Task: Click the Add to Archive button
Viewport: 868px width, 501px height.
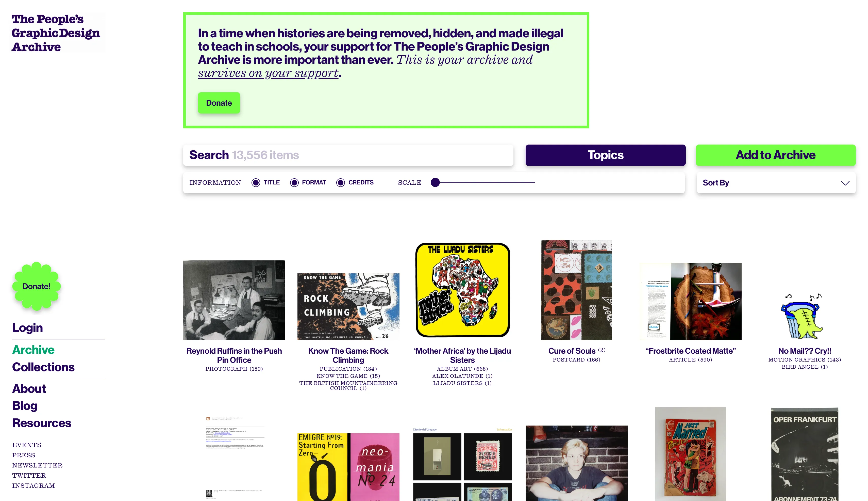Action: 776,155
